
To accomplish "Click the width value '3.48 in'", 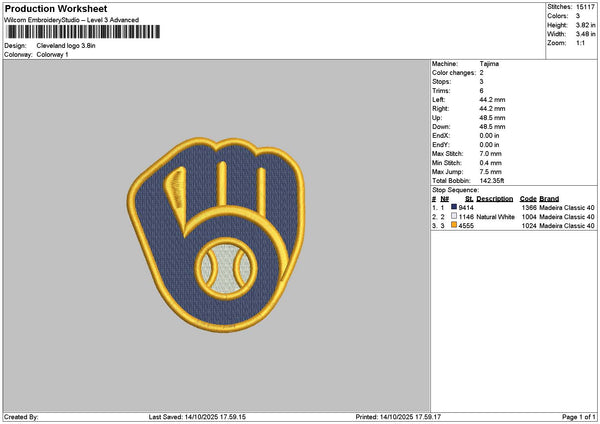I will [585, 34].
